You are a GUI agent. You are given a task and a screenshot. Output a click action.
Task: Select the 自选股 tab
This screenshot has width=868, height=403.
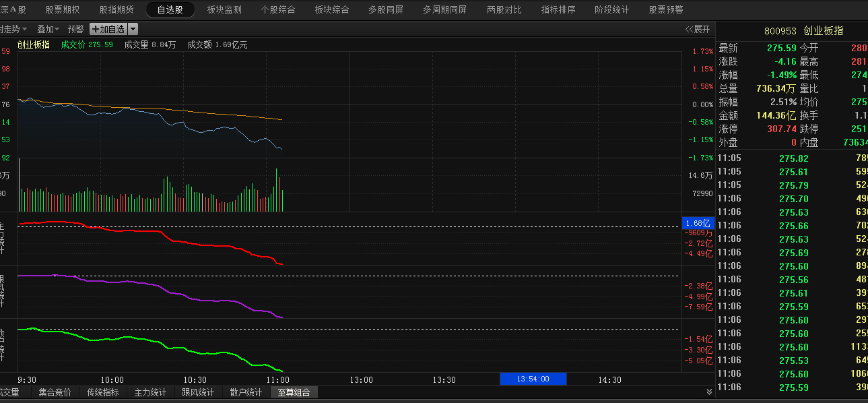[170, 9]
